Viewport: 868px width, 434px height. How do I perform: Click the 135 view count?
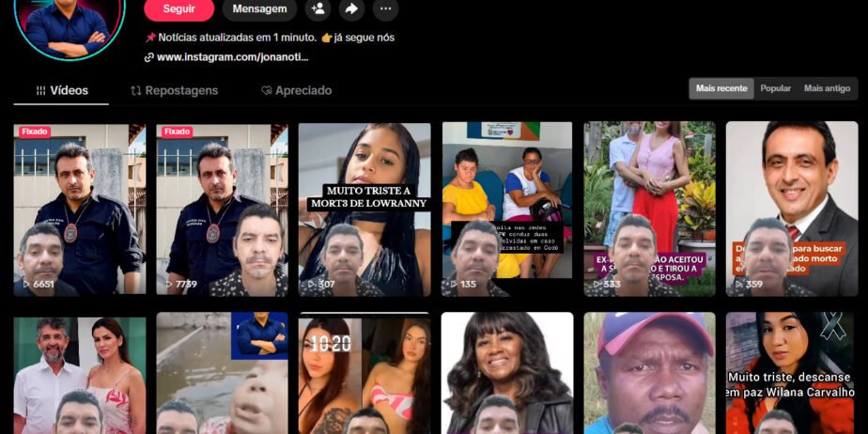pos(469,284)
